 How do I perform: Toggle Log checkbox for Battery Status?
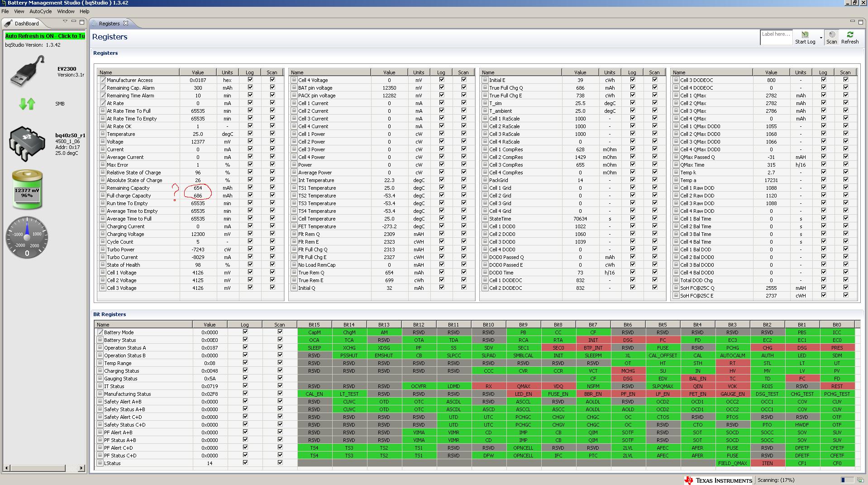coord(245,340)
